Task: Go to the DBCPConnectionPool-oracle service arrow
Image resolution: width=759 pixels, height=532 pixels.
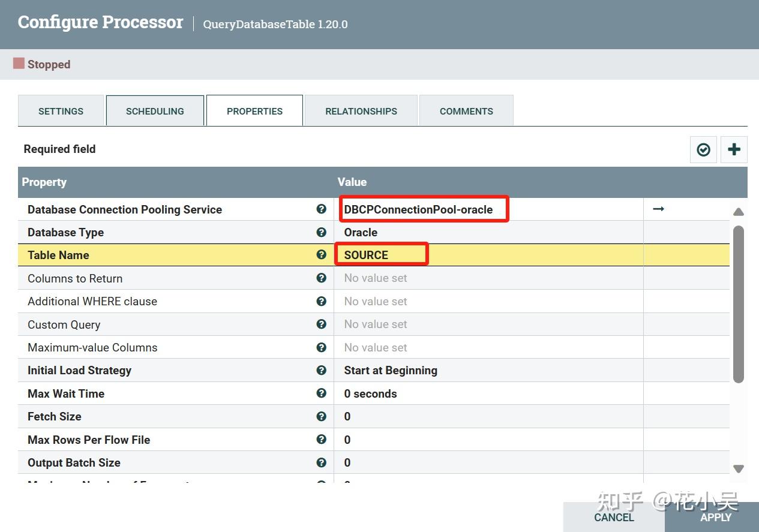Action: 658,209
